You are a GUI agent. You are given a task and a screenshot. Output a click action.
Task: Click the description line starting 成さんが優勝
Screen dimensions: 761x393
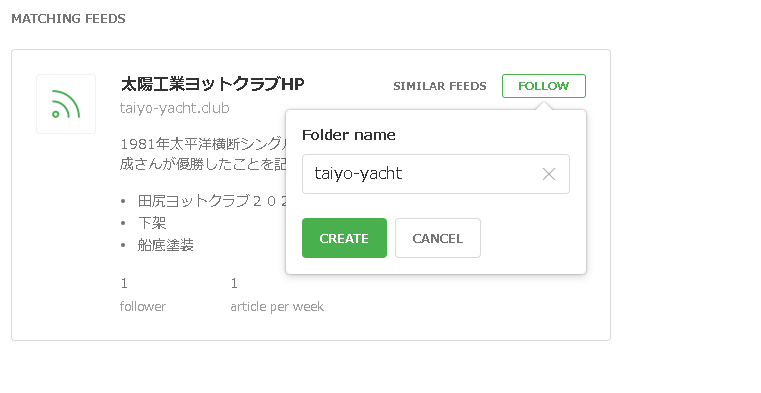tap(203, 164)
